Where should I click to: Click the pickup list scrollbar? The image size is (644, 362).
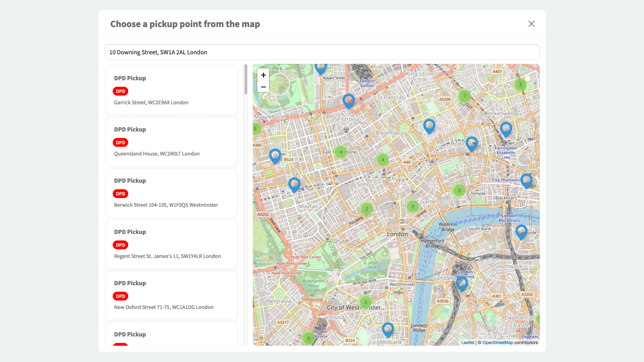pos(246,79)
